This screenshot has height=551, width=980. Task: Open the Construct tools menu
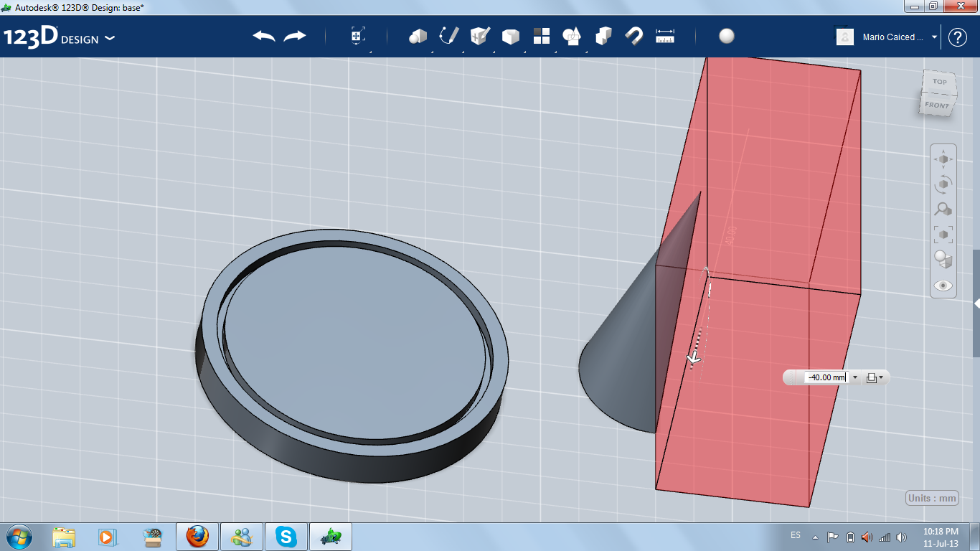click(479, 36)
